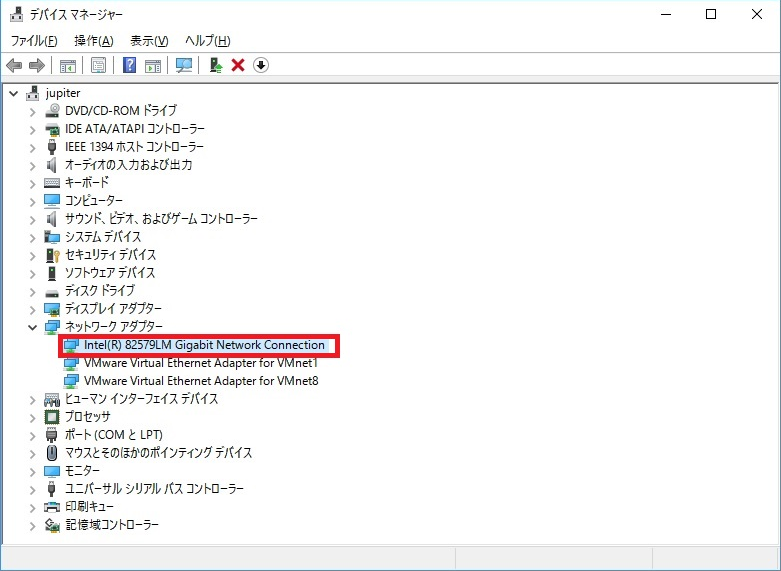Click the mouse pointing device icon
Screen dimensions: 781x571
point(52,452)
